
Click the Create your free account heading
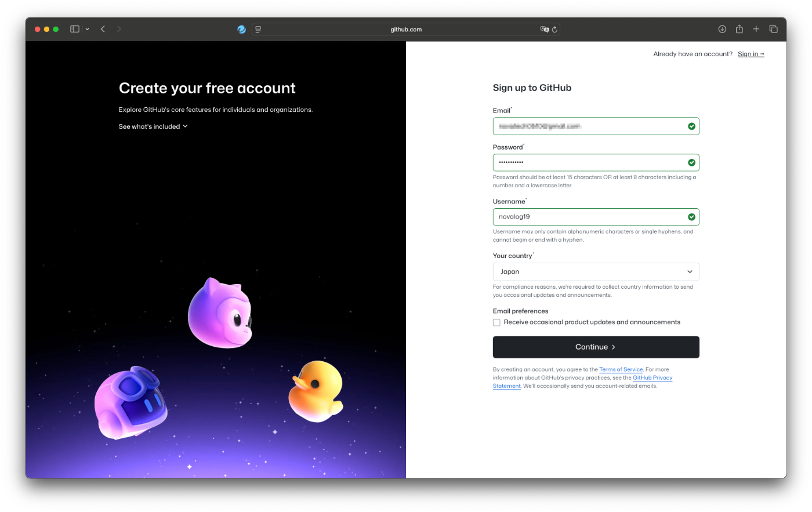207,88
